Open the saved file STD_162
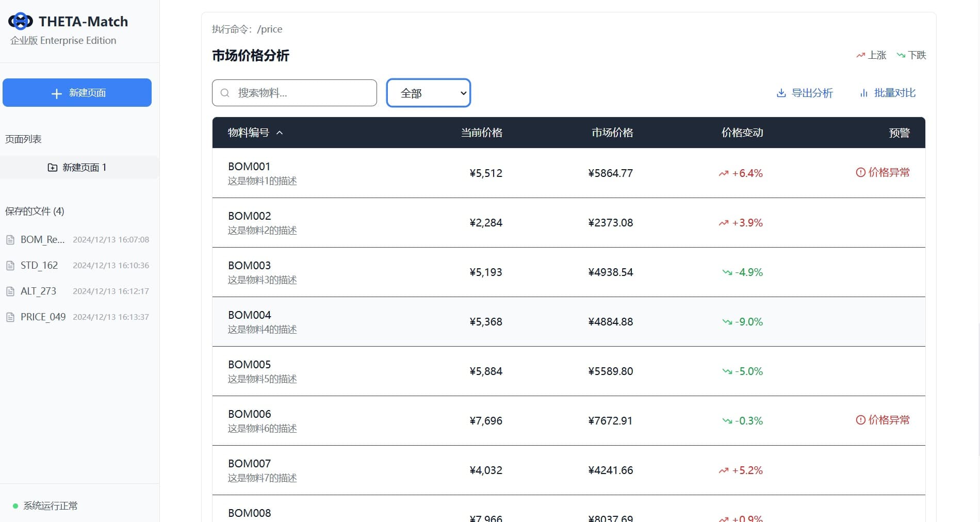Viewport: 980px width, 522px height. click(x=39, y=266)
